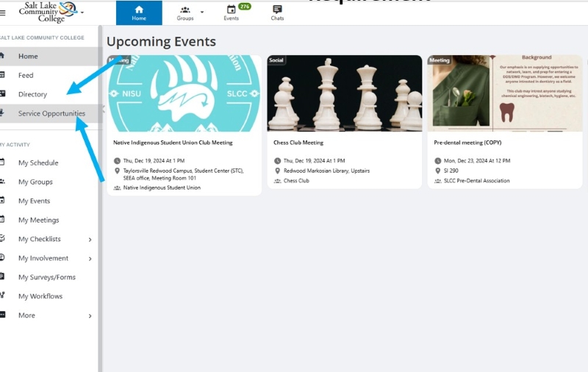The width and height of the screenshot is (588, 372).
Task: Click Mon, Dec 23, 2024 At 12 PM text
Action: click(477, 160)
